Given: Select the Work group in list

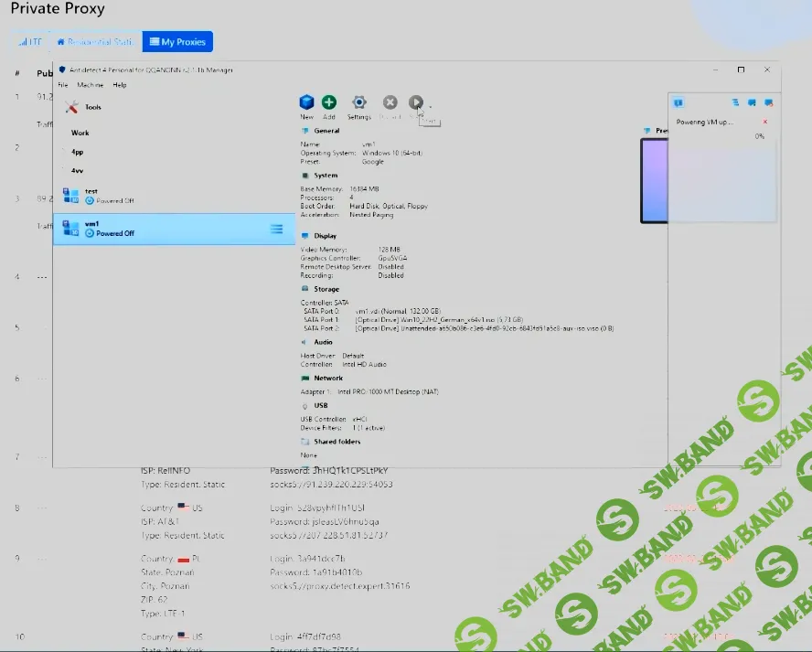Looking at the screenshot, I should (80, 134).
